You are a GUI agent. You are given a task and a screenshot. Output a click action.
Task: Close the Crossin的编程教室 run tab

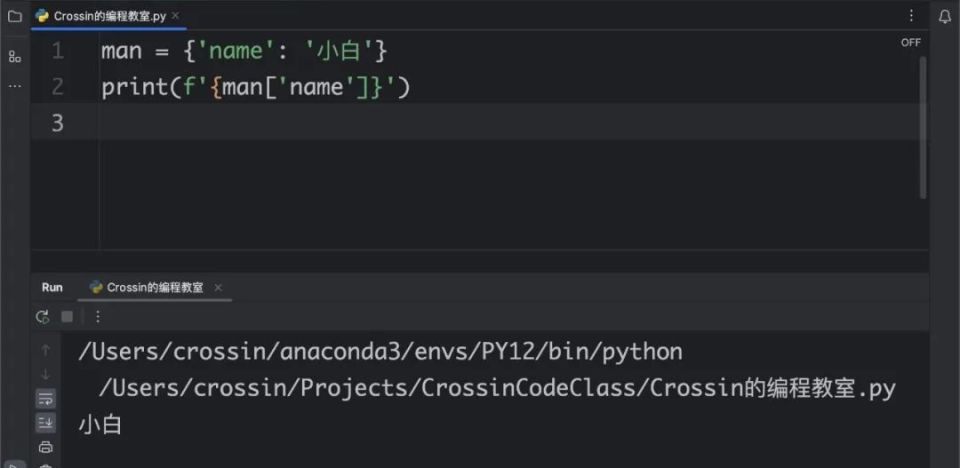218,287
